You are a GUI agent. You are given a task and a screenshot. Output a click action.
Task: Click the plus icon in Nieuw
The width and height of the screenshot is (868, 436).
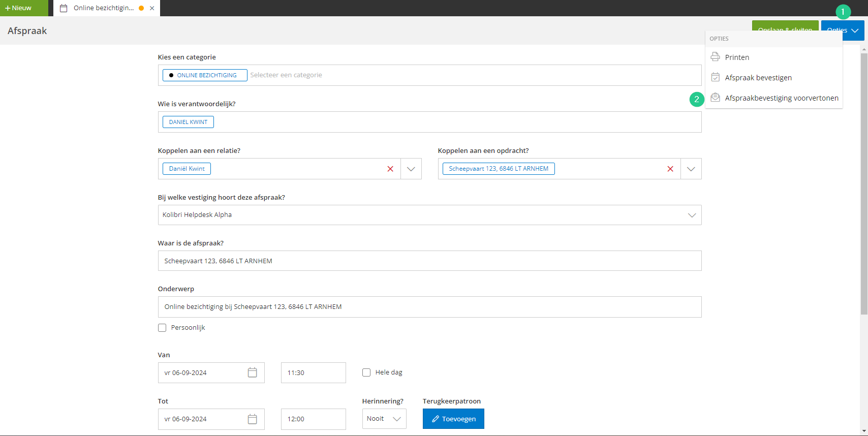point(8,8)
